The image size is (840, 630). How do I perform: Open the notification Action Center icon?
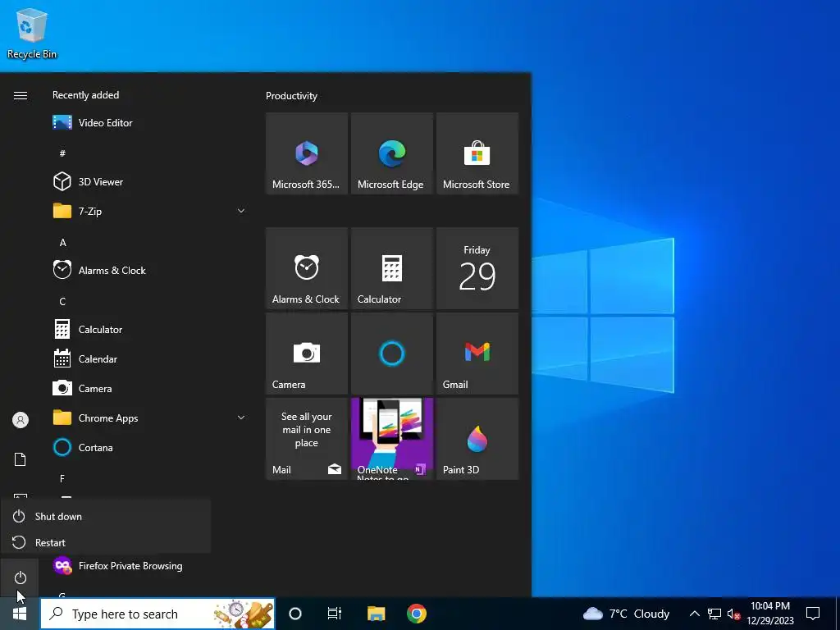click(813, 614)
